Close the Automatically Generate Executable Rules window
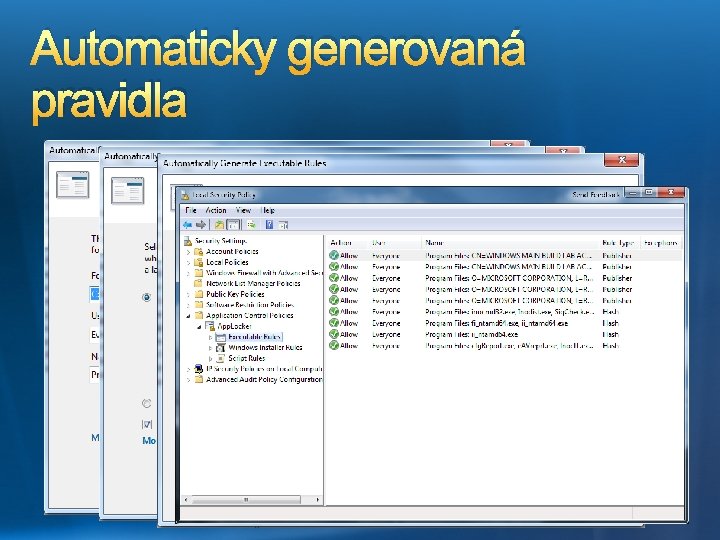Screen dimensions: 720x540 (621, 160)
